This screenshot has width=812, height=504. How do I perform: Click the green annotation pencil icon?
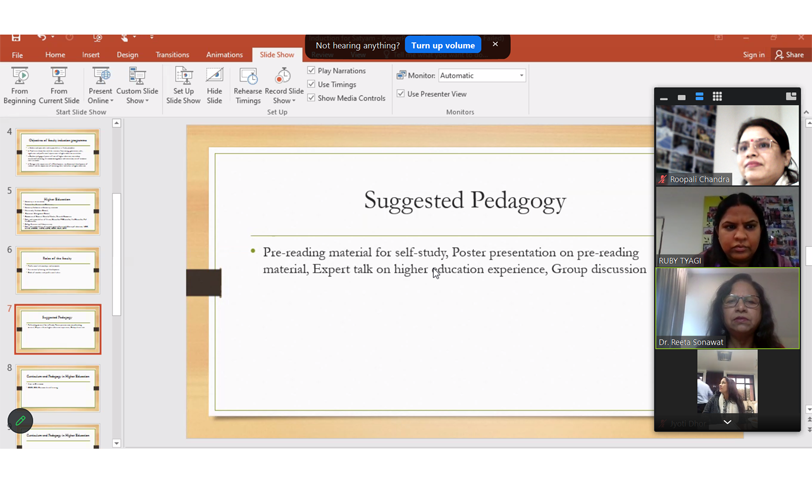20,421
